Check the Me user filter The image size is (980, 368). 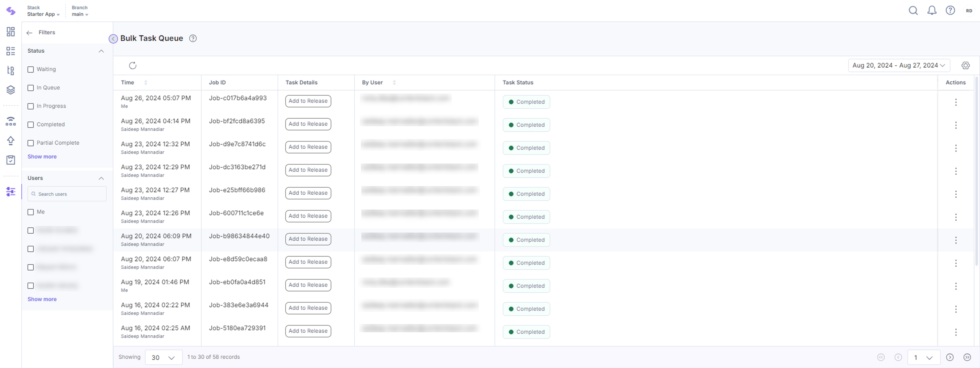(31, 212)
